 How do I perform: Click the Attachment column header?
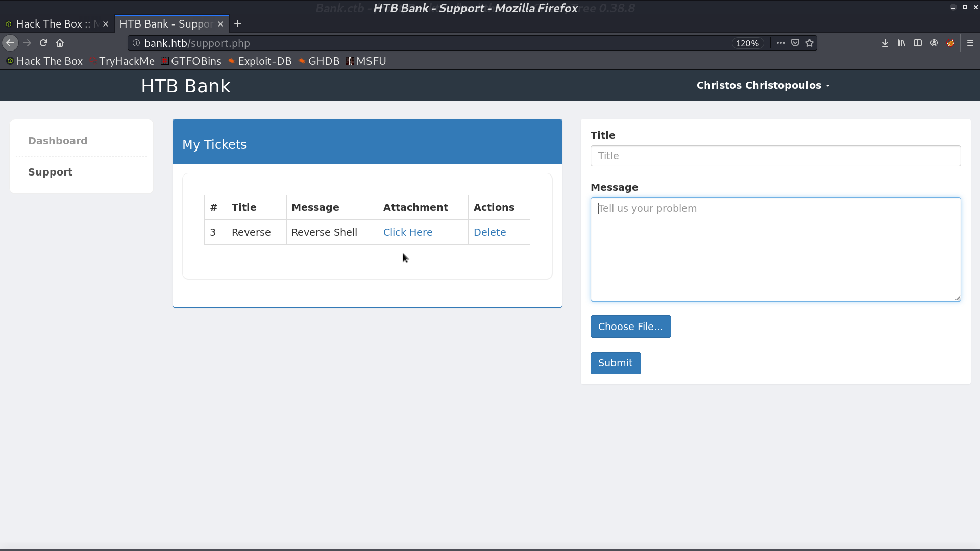423,207
